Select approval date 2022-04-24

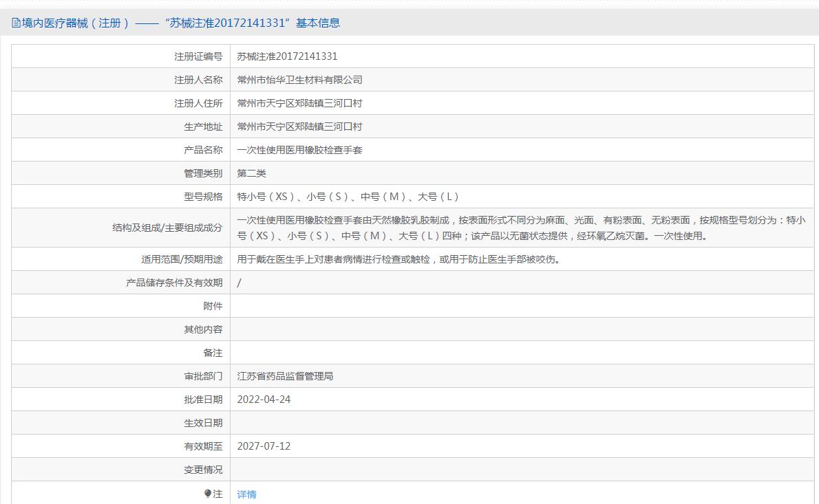coord(264,399)
